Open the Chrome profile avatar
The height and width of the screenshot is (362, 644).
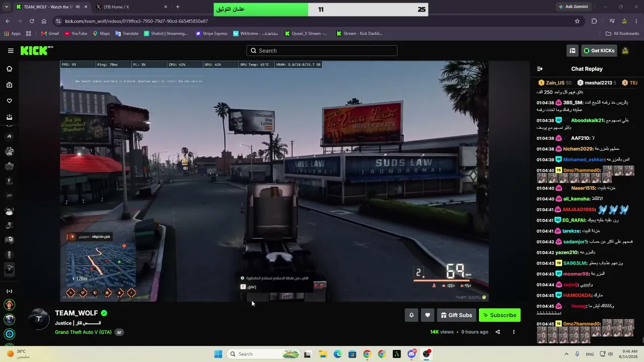coord(624,21)
